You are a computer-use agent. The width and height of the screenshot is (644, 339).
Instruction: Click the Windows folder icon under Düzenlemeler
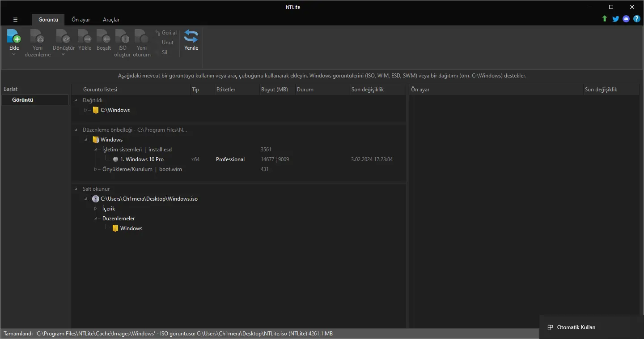click(115, 228)
